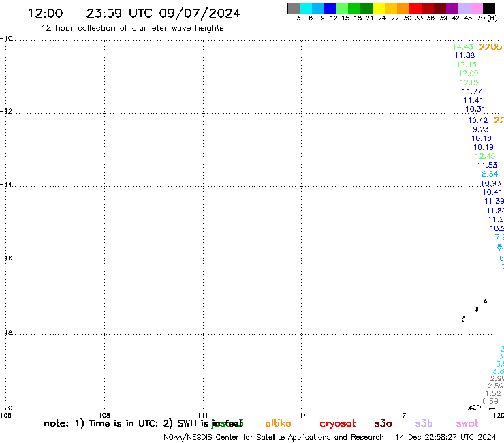Select the 12.09 wave height value
Screen dimensions: 504x443
[x=470, y=82]
